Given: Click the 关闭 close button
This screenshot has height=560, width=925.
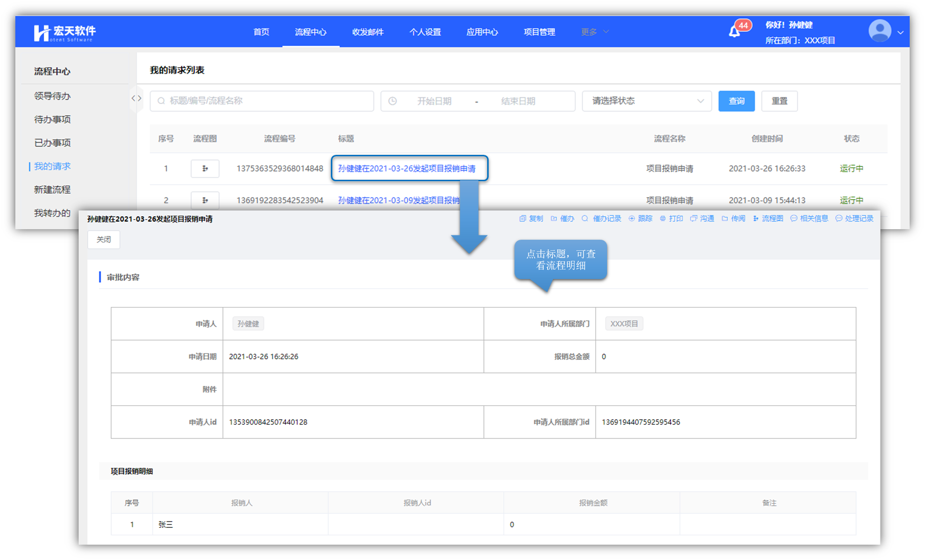Looking at the screenshot, I should [x=104, y=240].
